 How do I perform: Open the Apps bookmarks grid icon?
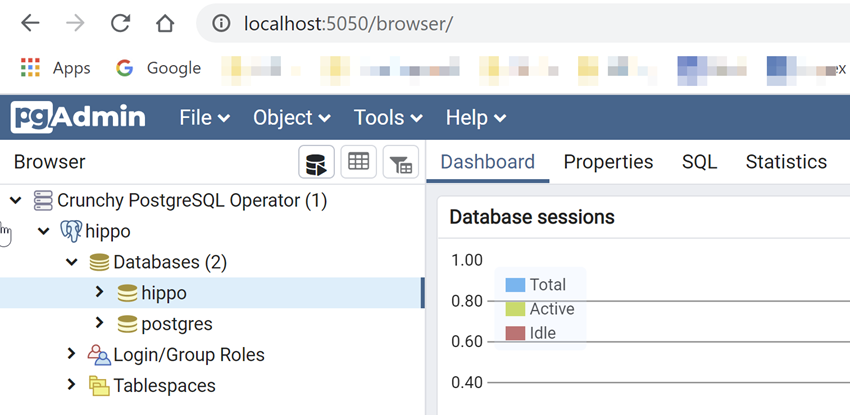(30, 68)
